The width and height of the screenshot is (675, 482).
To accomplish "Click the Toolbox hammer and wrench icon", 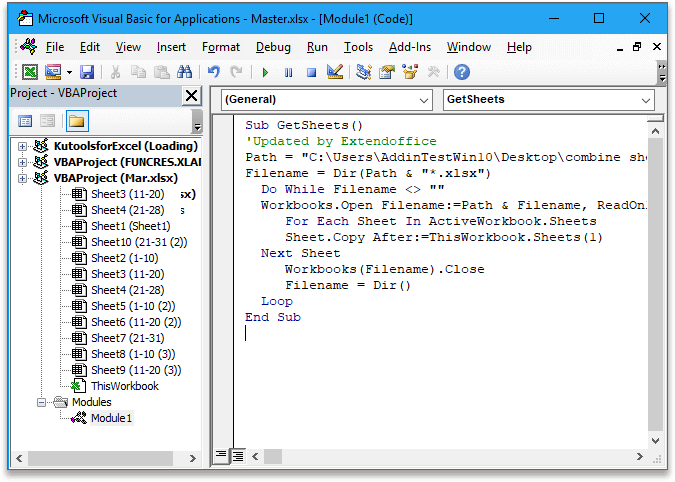I will click(x=433, y=72).
